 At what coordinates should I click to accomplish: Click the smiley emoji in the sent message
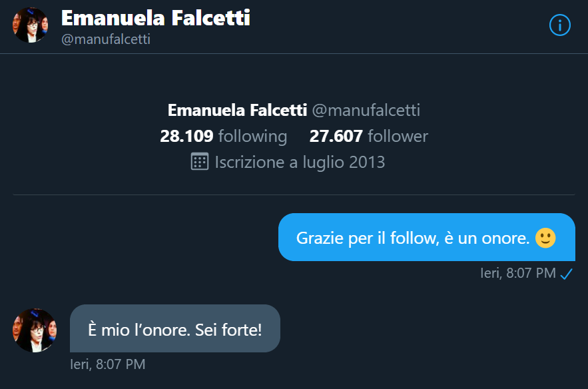pyautogui.click(x=545, y=238)
